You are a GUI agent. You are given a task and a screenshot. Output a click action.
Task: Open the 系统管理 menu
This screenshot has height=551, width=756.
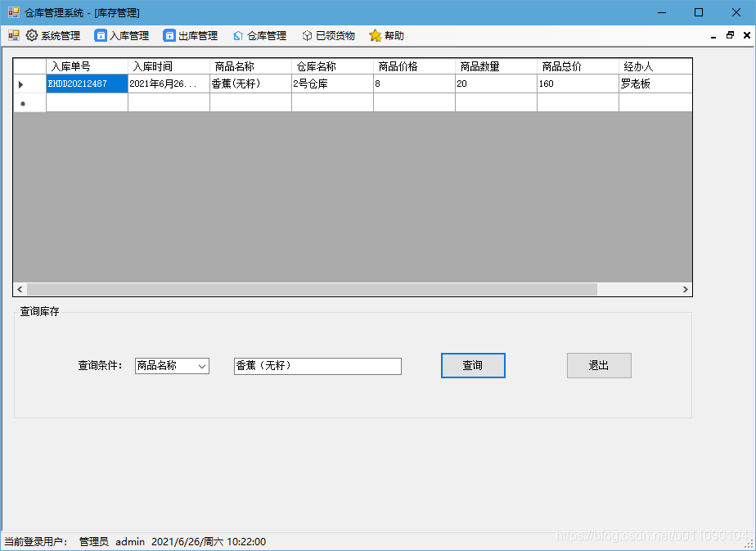point(56,35)
